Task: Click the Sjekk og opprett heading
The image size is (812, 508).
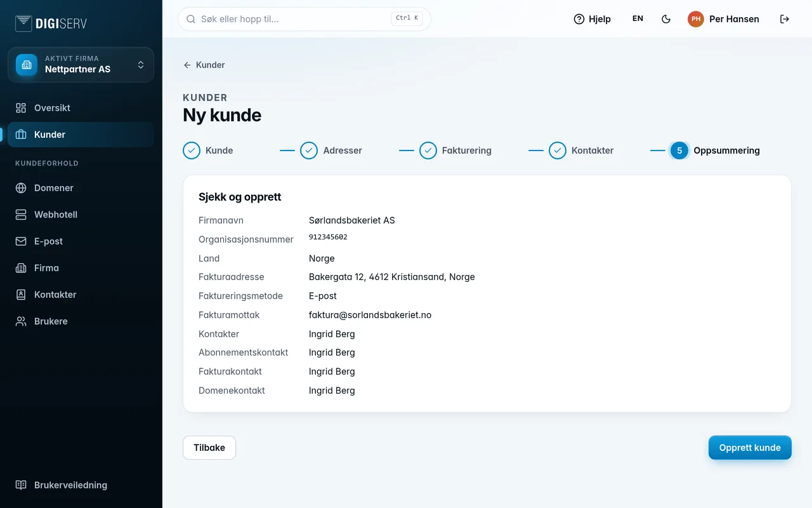Action: point(240,197)
